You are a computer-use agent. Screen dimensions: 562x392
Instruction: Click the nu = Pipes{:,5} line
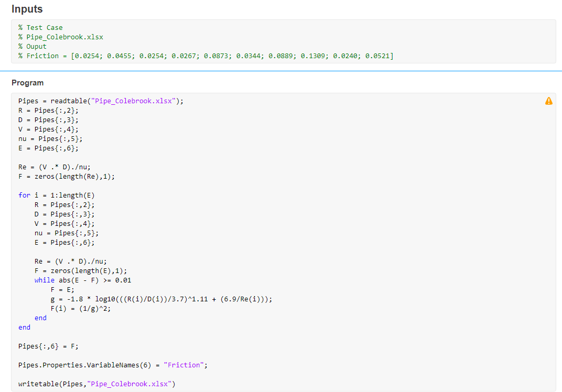tap(50, 138)
